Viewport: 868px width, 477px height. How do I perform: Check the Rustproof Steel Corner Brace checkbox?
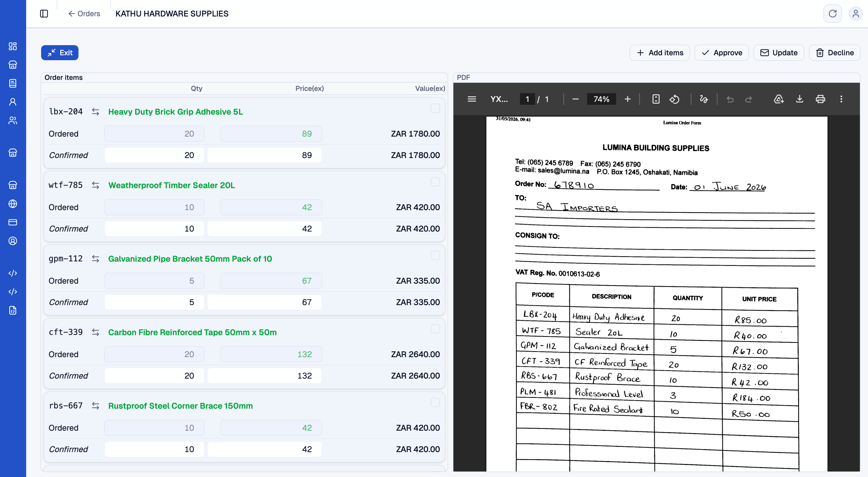[435, 402]
